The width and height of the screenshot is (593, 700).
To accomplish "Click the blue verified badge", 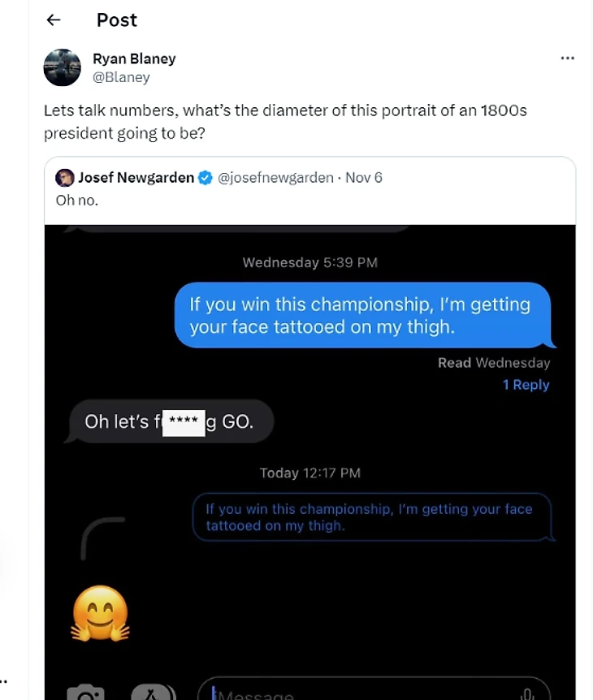I will tap(206, 178).
